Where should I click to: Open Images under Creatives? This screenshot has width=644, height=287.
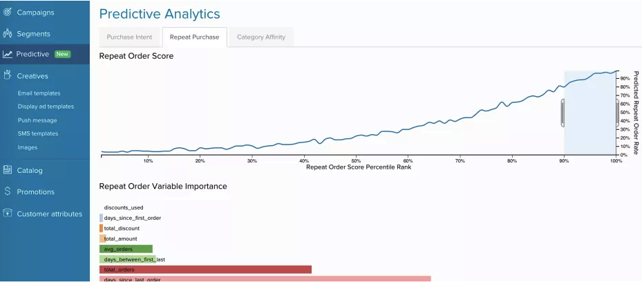28,147
